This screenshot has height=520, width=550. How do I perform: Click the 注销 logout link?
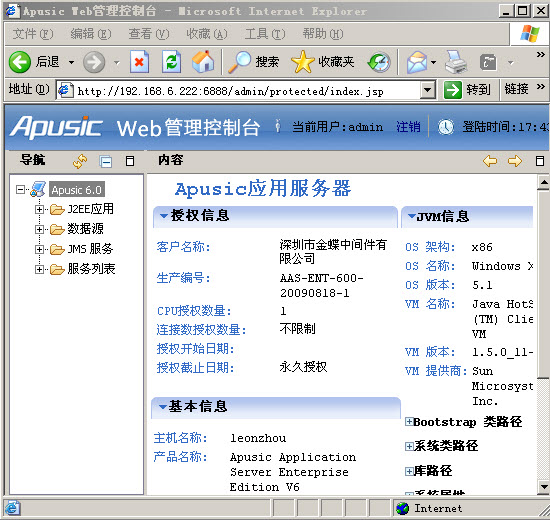point(408,127)
